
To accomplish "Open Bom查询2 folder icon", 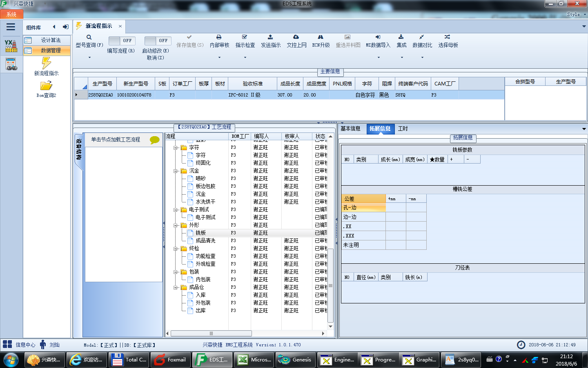I will point(46,85).
